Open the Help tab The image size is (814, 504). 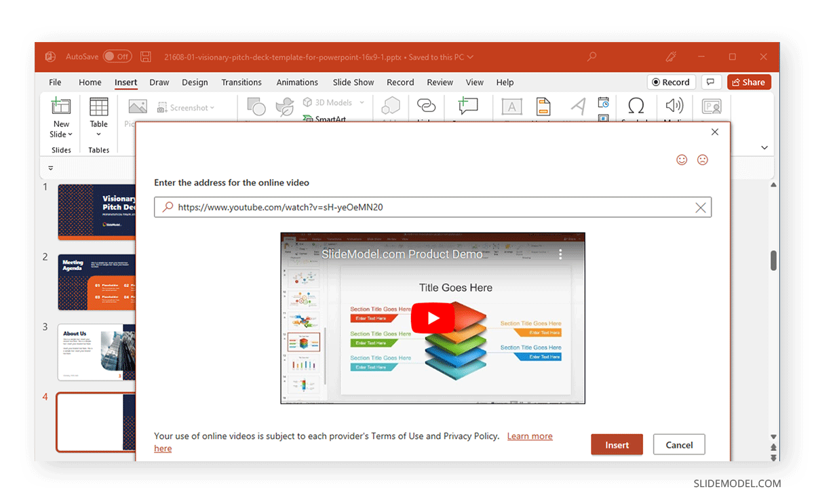click(505, 82)
